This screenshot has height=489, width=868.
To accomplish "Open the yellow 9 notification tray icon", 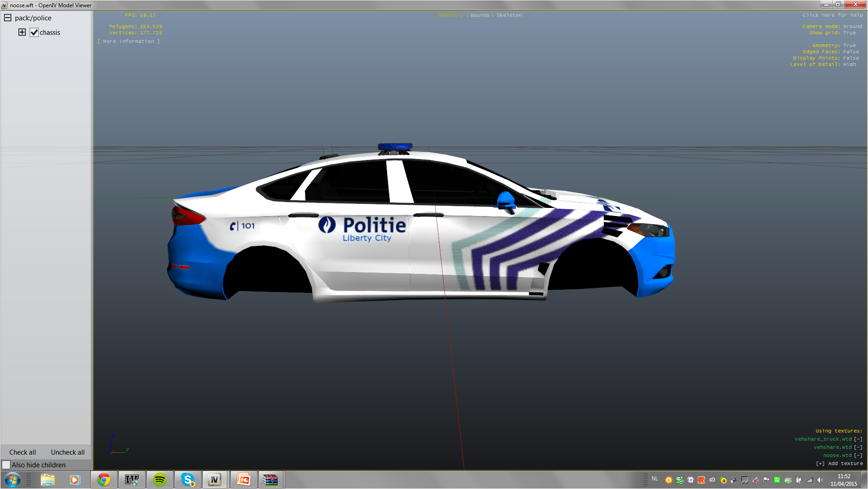I will (723, 480).
